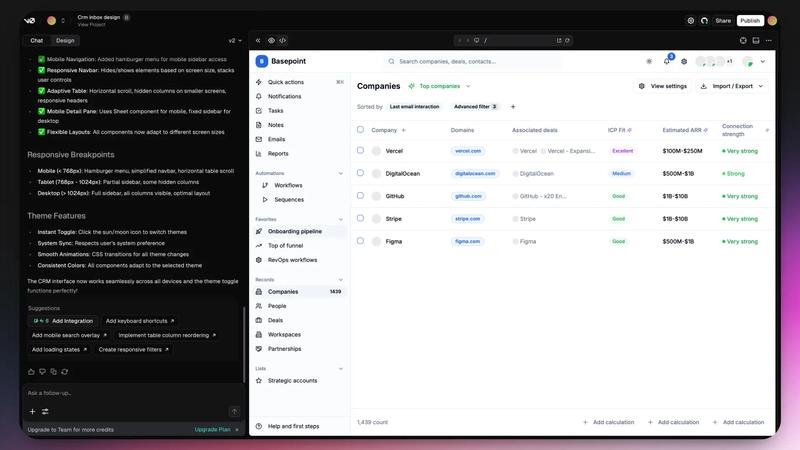
Task: Open settings gear in v0 top bar
Action: coord(690,21)
